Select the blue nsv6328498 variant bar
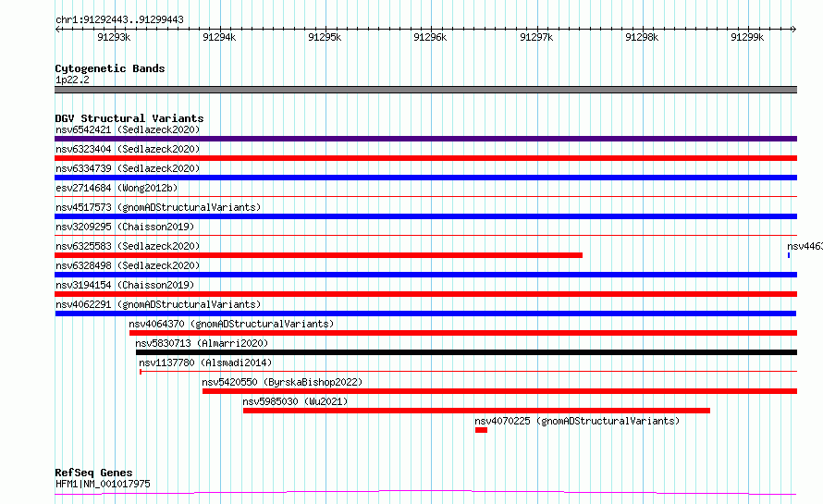Viewport: 823px width, 504px height. [x=425, y=275]
